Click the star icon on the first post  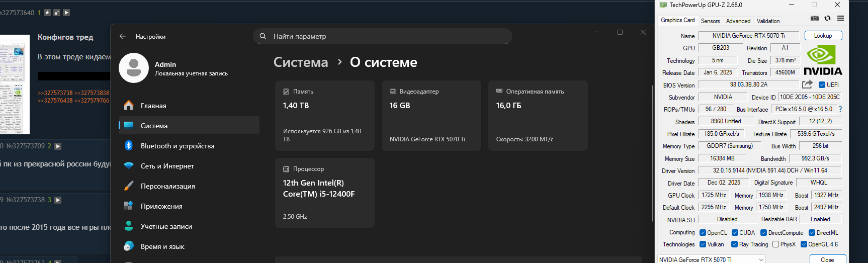click(47, 13)
